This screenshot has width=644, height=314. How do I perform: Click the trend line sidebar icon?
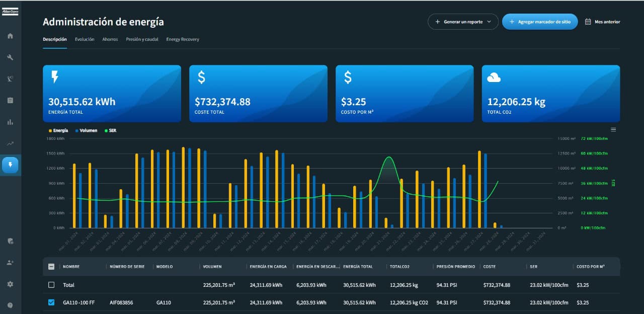tap(10, 143)
